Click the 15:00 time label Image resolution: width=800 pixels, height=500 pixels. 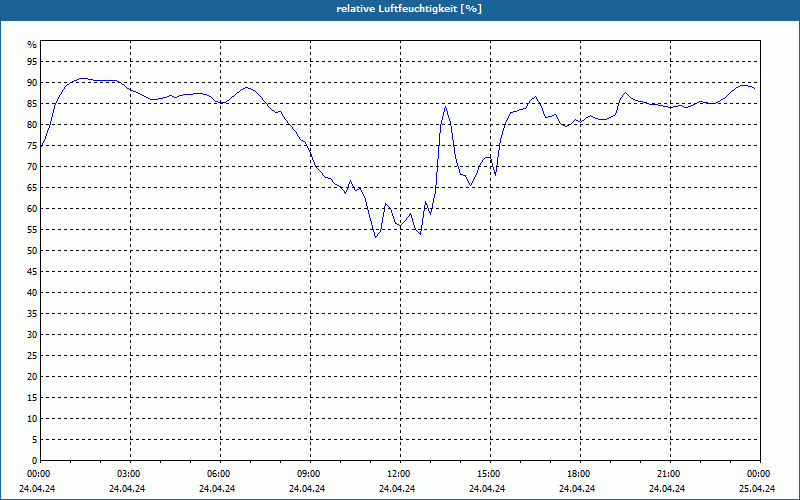tap(490, 474)
